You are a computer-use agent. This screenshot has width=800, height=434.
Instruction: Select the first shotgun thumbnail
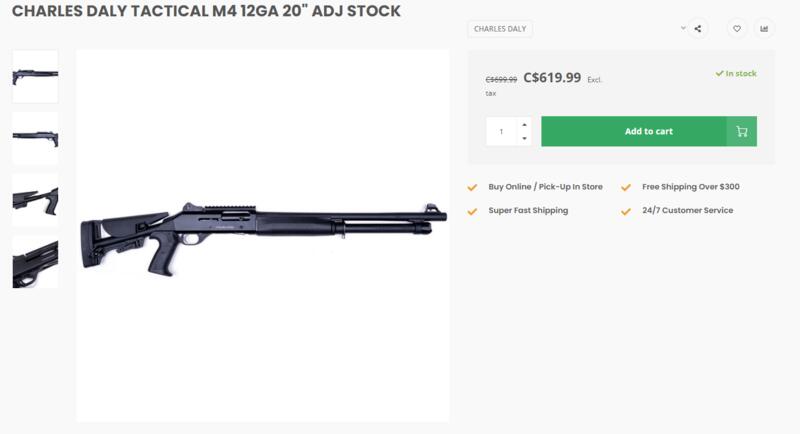35,76
